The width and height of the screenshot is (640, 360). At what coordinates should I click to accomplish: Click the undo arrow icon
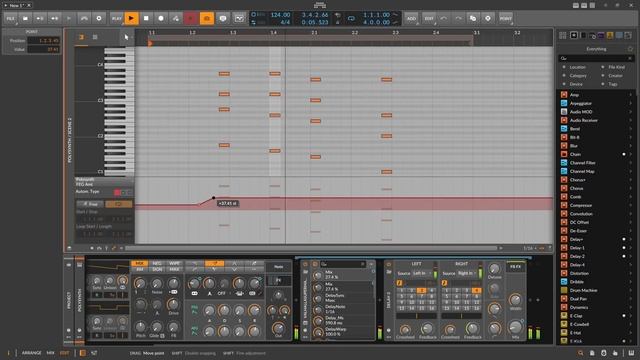pos(444,18)
